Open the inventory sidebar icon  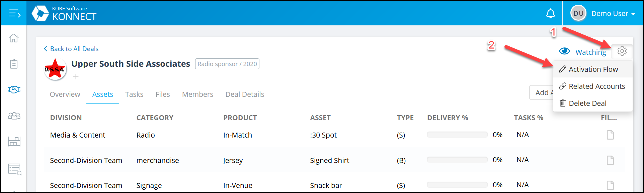[x=14, y=142]
